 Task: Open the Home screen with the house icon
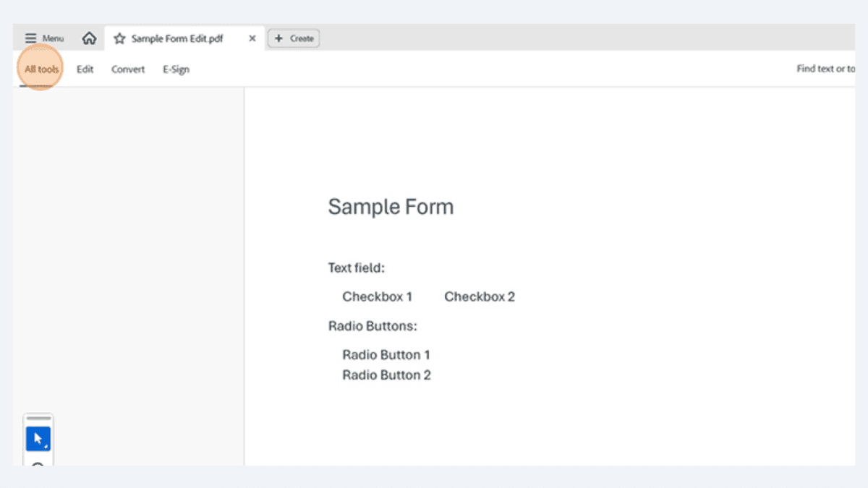(89, 38)
